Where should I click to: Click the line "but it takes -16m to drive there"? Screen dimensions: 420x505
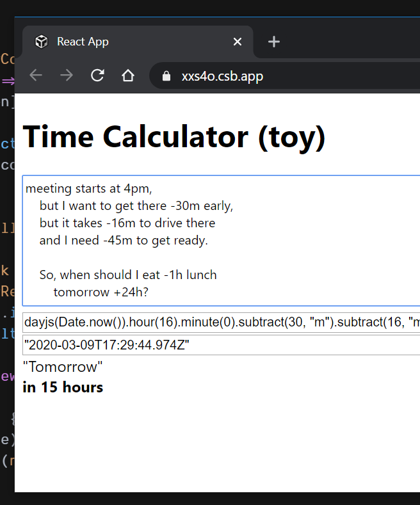click(127, 223)
